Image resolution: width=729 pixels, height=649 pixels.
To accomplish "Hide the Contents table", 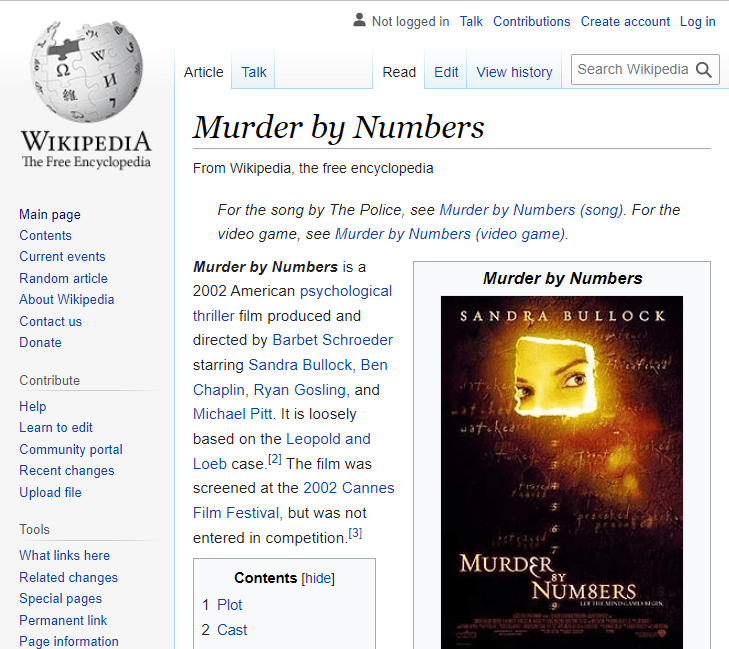I will click(318, 578).
